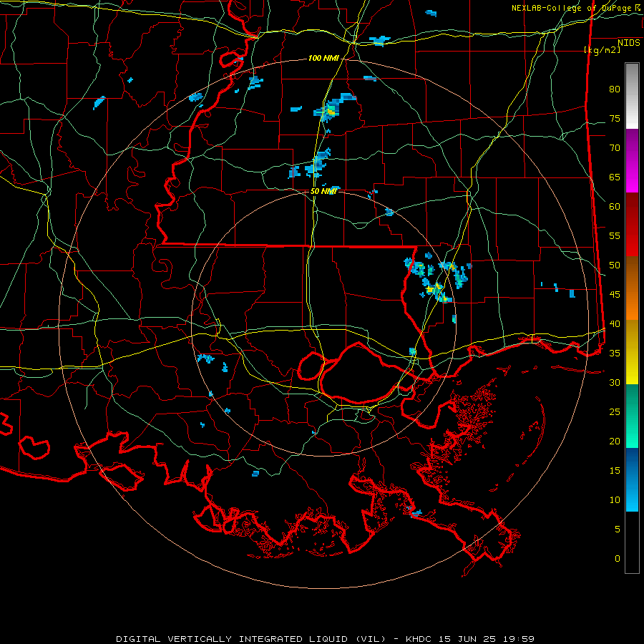The image size is (644, 644).
Task: Click the 35 value on the color scale
Action: pos(615,353)
